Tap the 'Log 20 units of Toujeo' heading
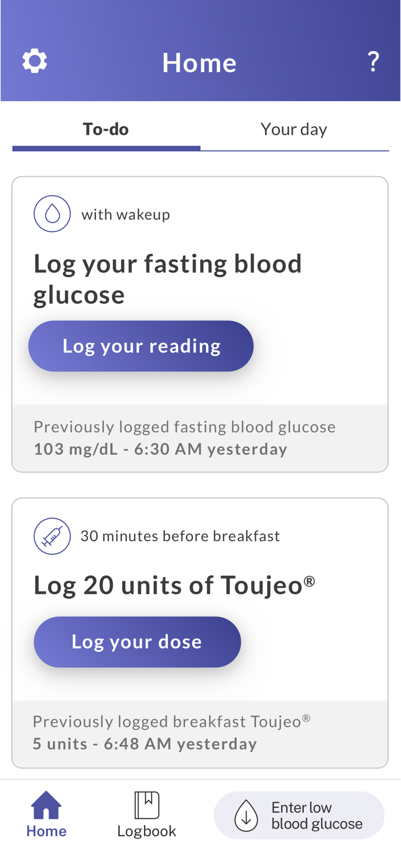This screenshot has height=868, width=401. point(174,585)
